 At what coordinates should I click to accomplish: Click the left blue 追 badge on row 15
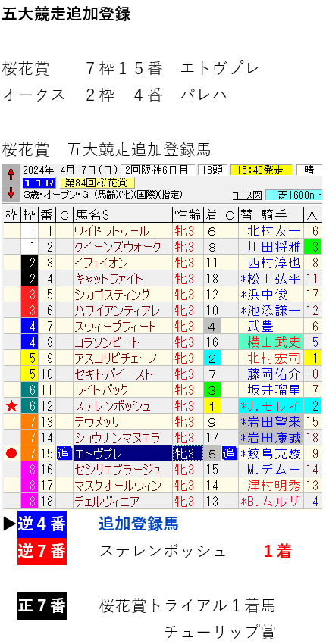coord(64,453)
